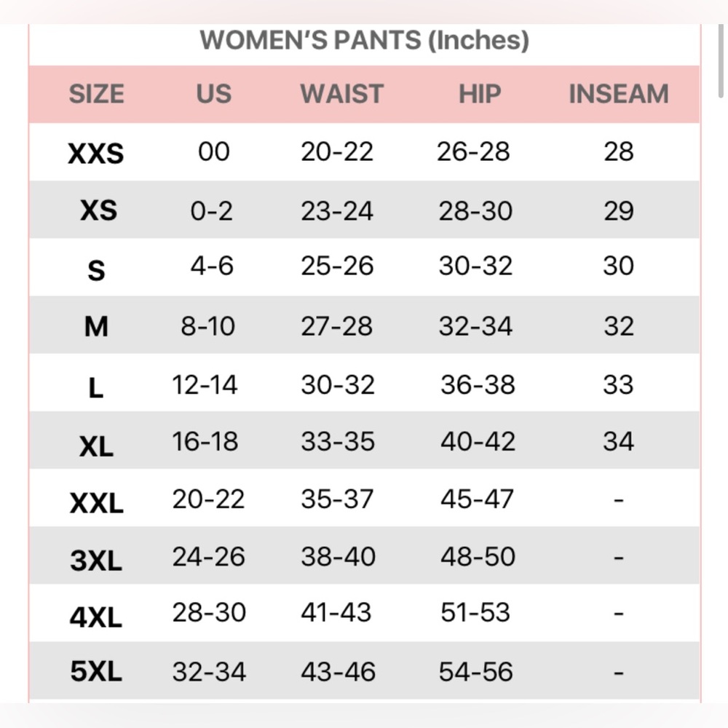The height and width of the screenshot is (728, 728).
Task: Select the XXL size row label
Action: (97, 503)
